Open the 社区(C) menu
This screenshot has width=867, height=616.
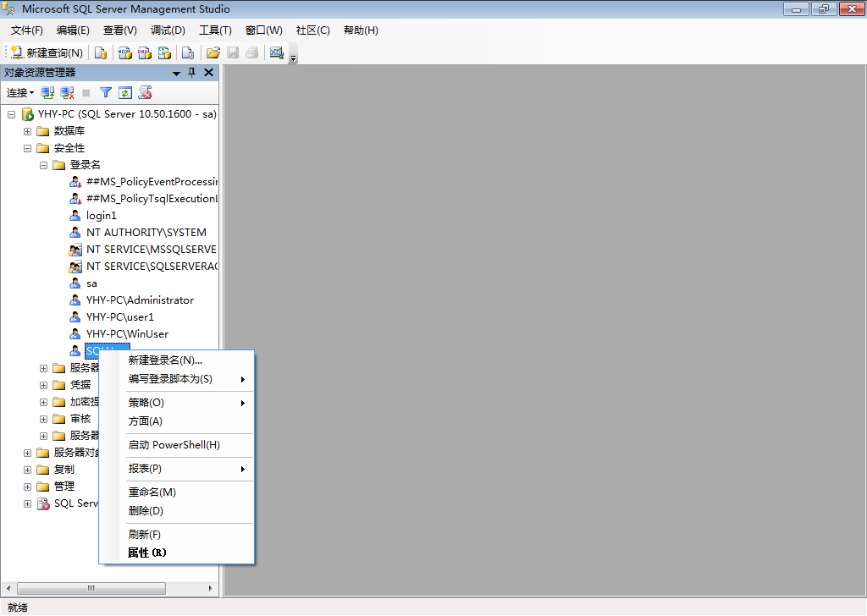[313, 30]
